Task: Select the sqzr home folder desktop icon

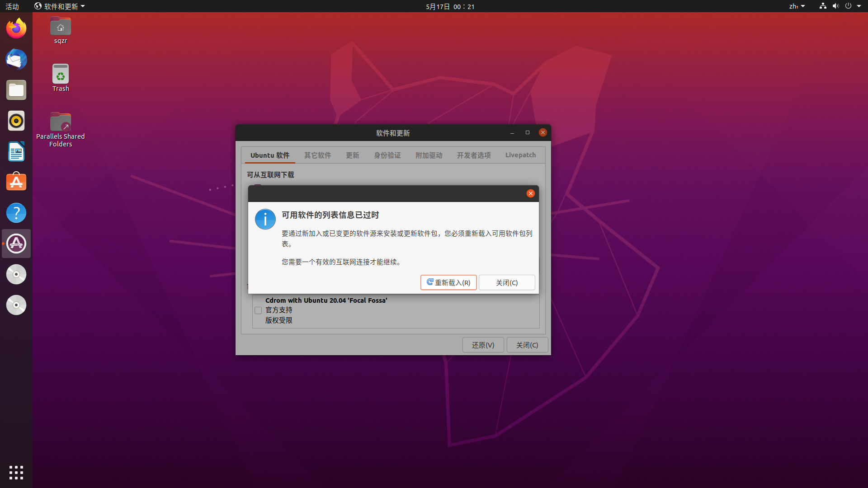Action: click(x=61, y=30)
